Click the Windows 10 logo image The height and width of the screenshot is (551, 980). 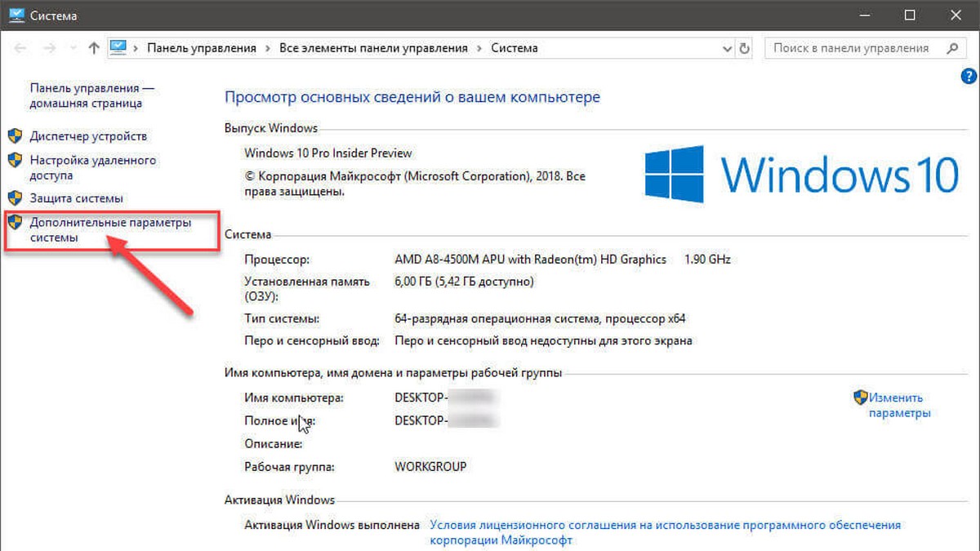tap(802, 174)
